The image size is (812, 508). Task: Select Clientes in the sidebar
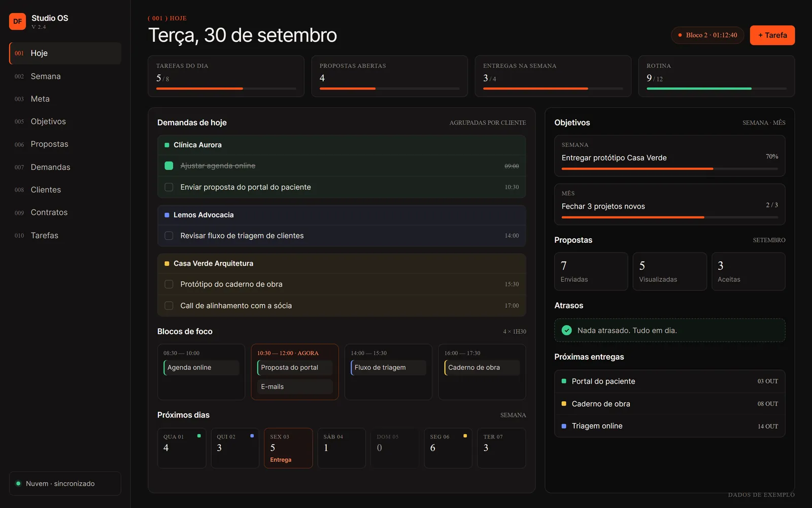point(65,189)
